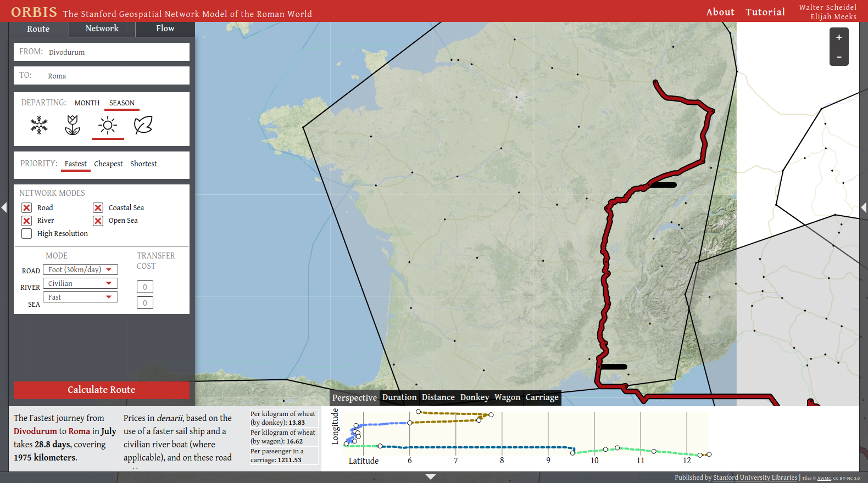Switch chart to Donkey tab
The height and width of the screenshot is (483, 868).
(x=475, y=397)
